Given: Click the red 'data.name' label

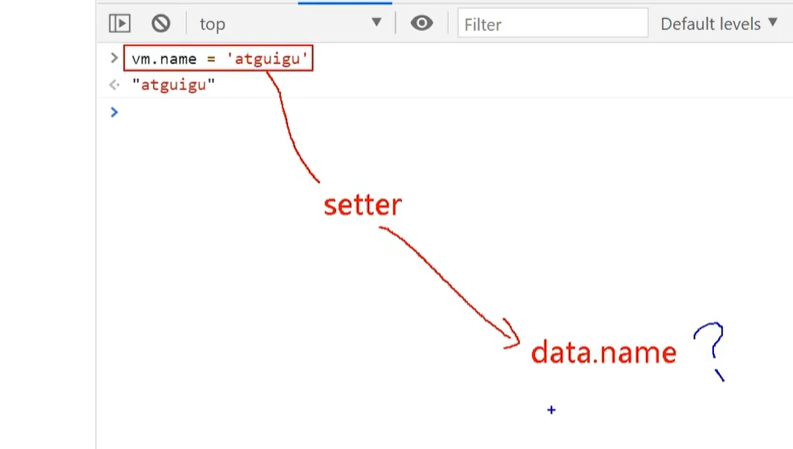Looking at the screenshot, I should (603, 352).
